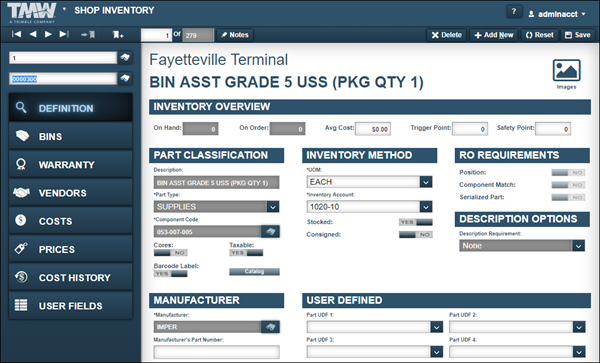Open the Inventory Account dropdown
600x363 pixels.
(426, 207)
